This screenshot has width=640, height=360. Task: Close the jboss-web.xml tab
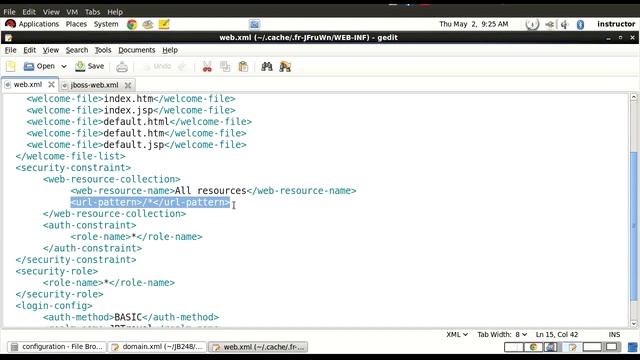tap(128, 85)
